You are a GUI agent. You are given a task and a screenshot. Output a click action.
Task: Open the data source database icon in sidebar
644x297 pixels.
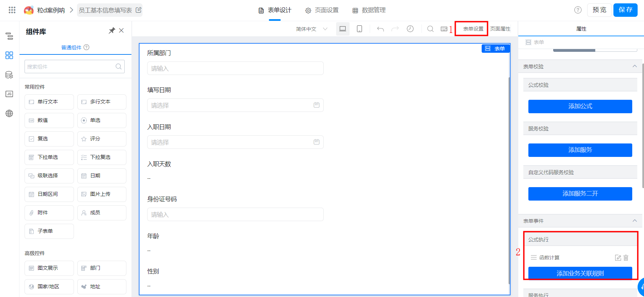click(x=9, y=75)
